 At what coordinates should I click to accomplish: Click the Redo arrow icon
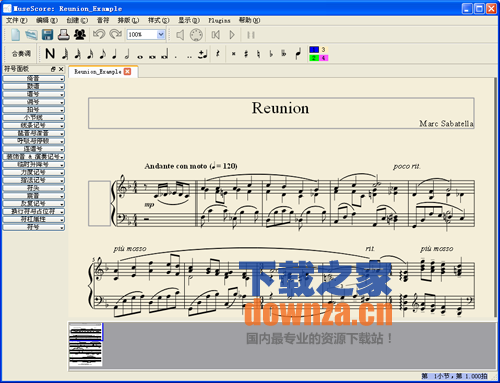(116, 34)
